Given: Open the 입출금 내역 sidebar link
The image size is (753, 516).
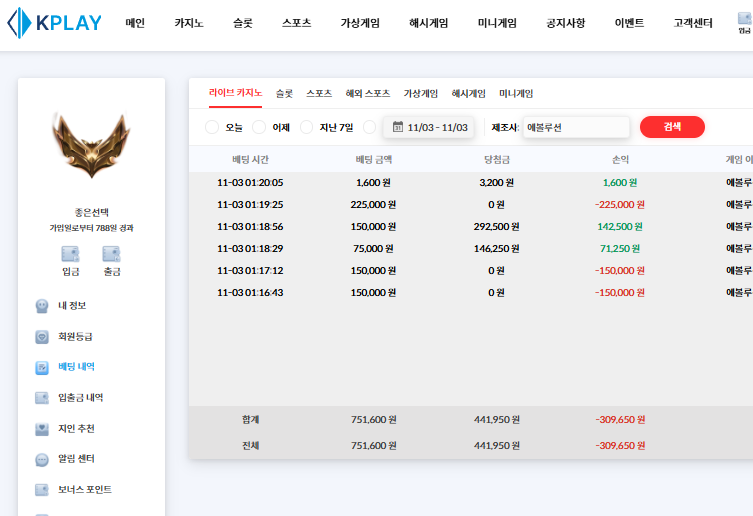Looking at the screenshot, I should [x=81, y=397].
